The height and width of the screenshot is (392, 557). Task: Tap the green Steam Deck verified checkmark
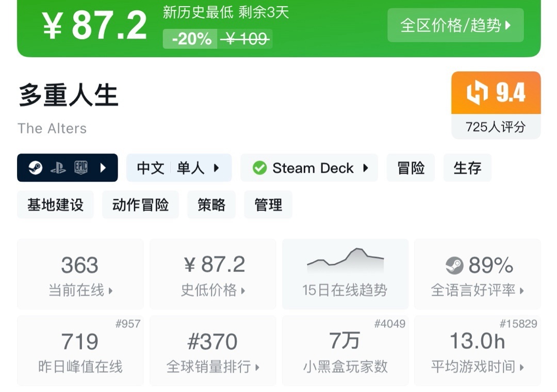[x=260, y=168]
